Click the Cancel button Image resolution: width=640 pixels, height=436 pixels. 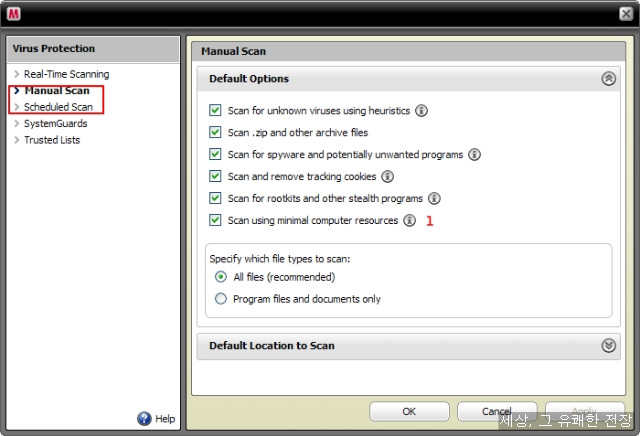click(497, 412)
